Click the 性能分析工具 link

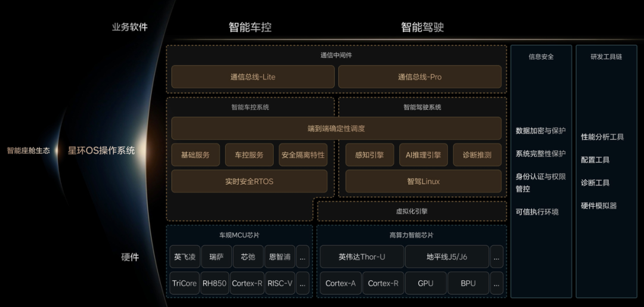click(602, 137)
